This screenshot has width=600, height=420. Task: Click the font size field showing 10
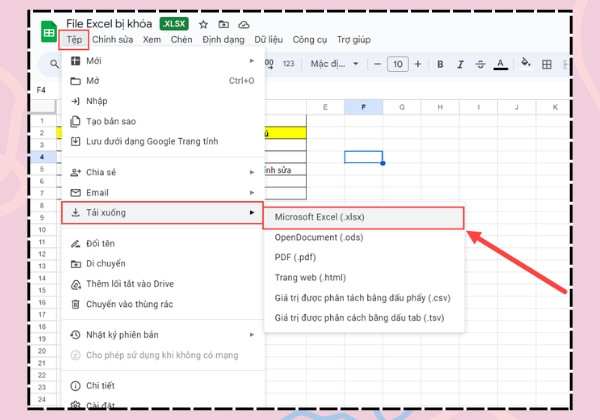point(398,64)
